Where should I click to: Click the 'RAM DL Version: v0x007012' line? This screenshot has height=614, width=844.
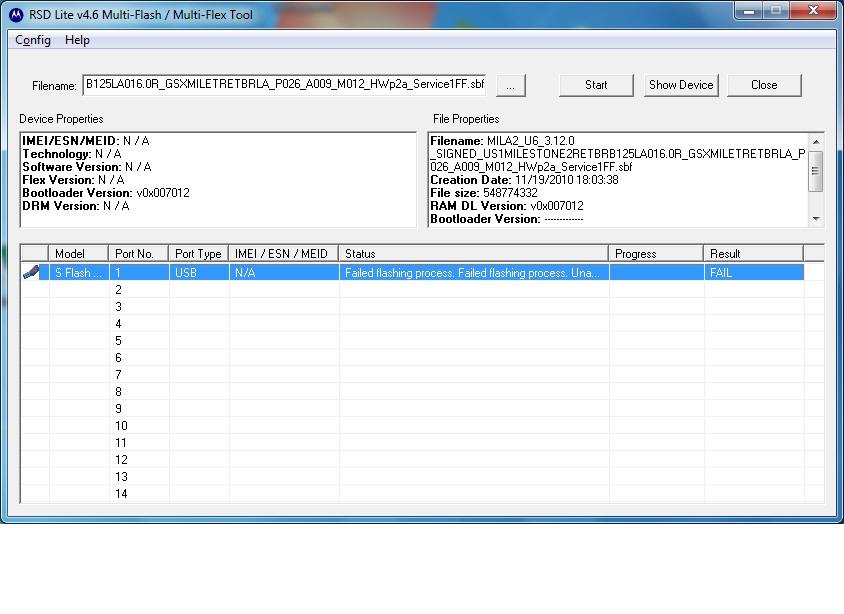tap(507, 206)
